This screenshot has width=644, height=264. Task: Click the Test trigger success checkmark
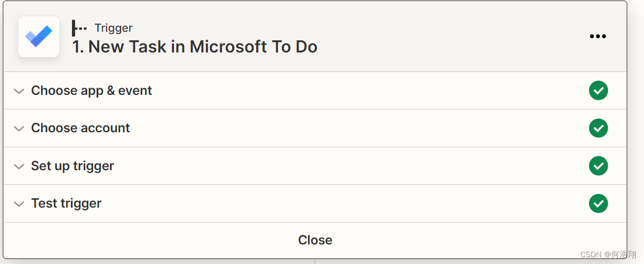pyautogui.click(x=598, y=203)
